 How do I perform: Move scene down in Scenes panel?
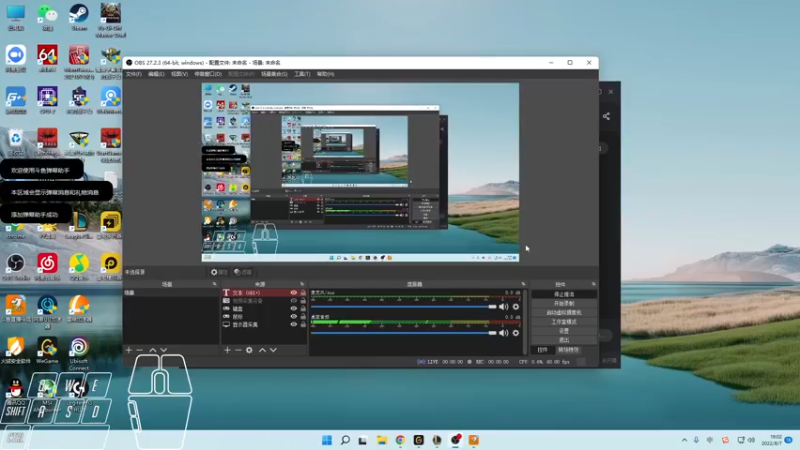pos(164,350)
